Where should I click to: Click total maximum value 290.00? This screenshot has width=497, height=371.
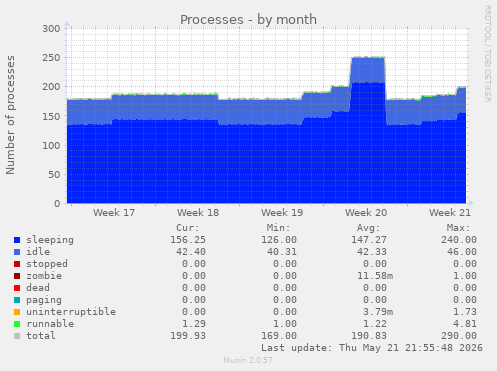tap(459, 336)
